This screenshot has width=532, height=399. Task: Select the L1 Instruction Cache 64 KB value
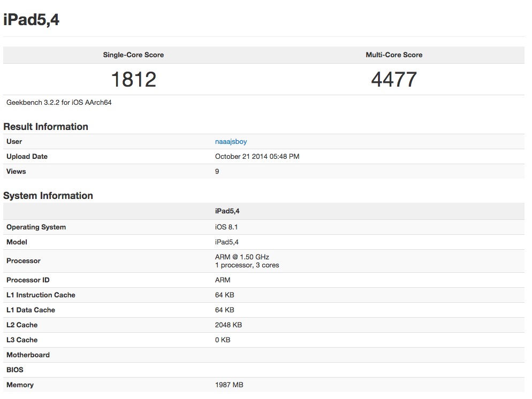(x=225, y=295)
